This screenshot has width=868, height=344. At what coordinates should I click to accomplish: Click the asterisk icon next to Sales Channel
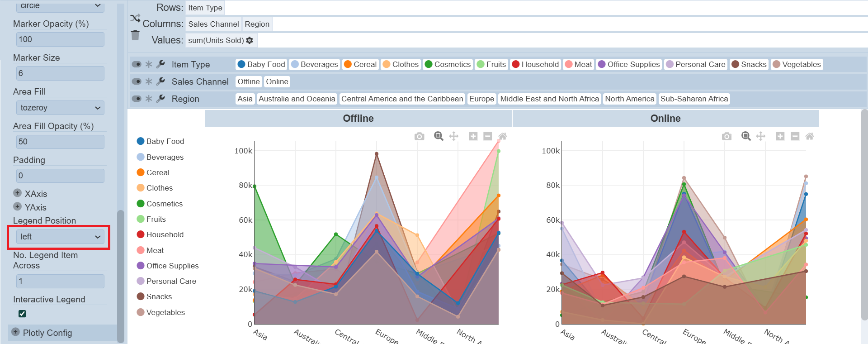click(149, 81)
